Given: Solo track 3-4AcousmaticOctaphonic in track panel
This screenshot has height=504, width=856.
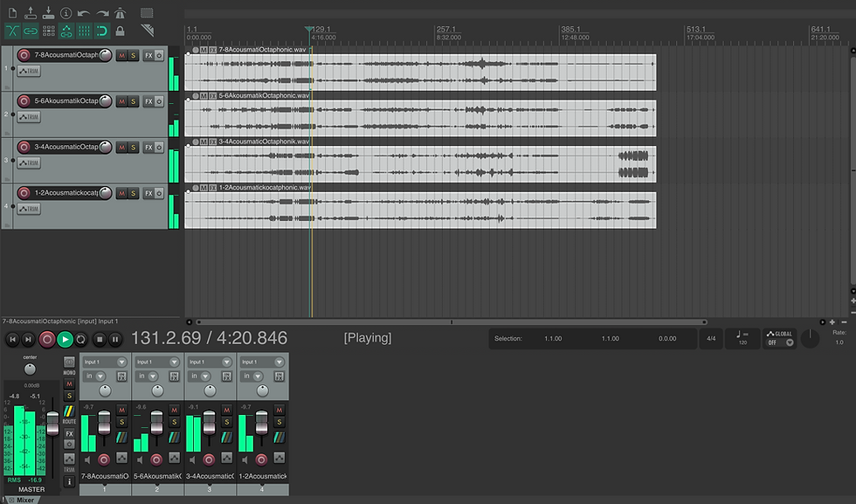Looking at the screenshot, I should click(133, 148).
